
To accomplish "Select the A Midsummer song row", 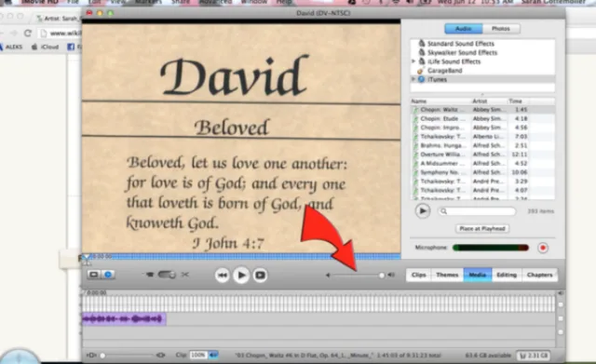I will point(482,164).
